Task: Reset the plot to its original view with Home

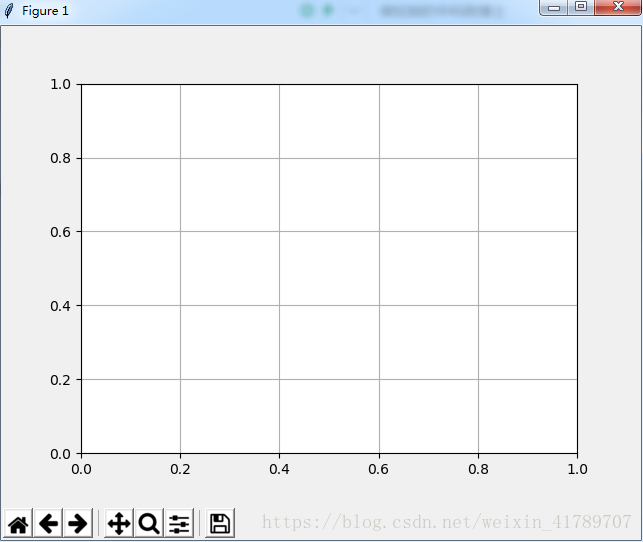Action: click(18, 523)
